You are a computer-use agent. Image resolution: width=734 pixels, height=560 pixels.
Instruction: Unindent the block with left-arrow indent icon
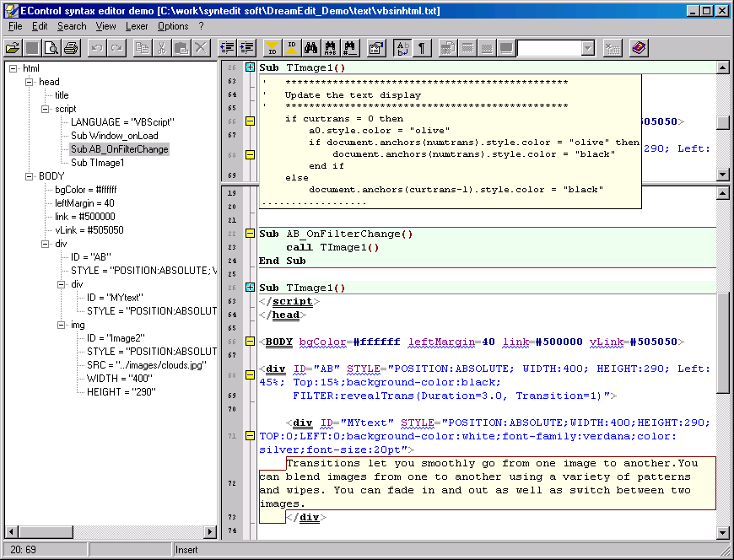[227, 48]
